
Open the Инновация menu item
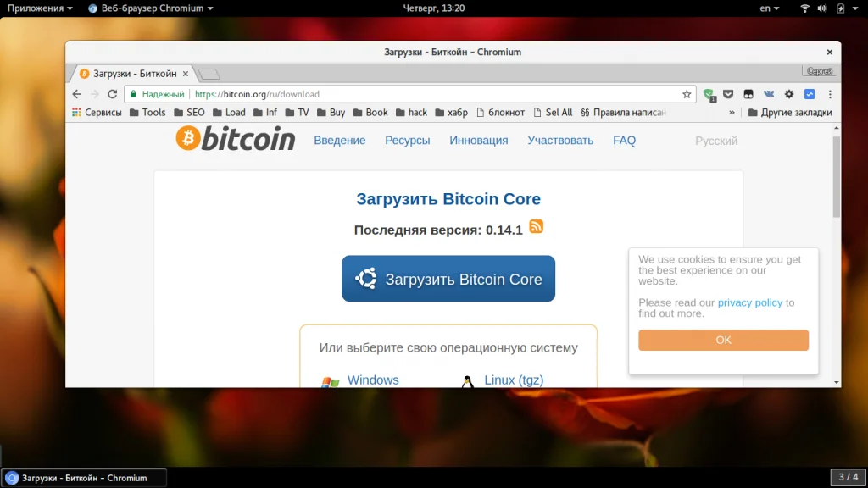[x=479, y=141]
